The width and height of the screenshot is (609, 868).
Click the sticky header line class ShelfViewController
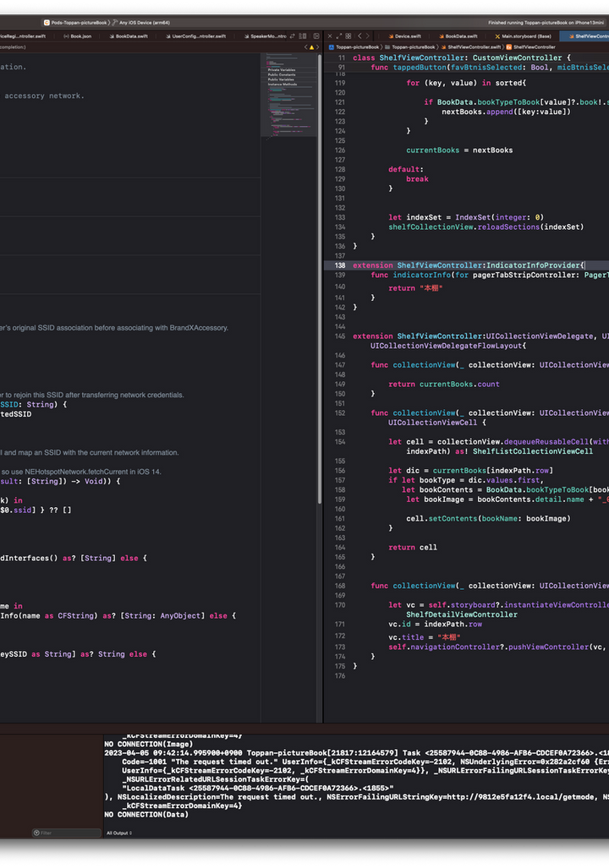(x=462, y=57)
